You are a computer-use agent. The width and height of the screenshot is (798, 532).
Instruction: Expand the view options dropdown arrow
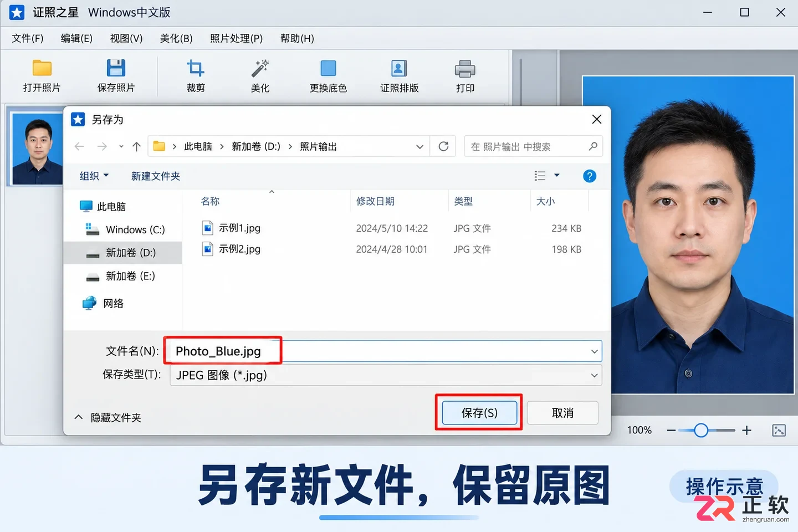[557, 176]
